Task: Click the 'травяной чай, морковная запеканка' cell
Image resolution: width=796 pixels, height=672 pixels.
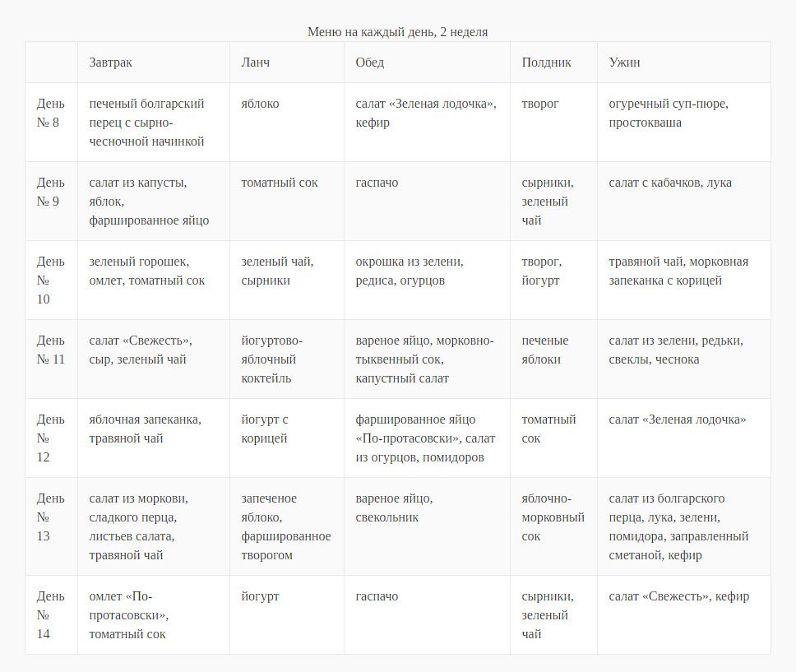Action: tap(684, 280)
